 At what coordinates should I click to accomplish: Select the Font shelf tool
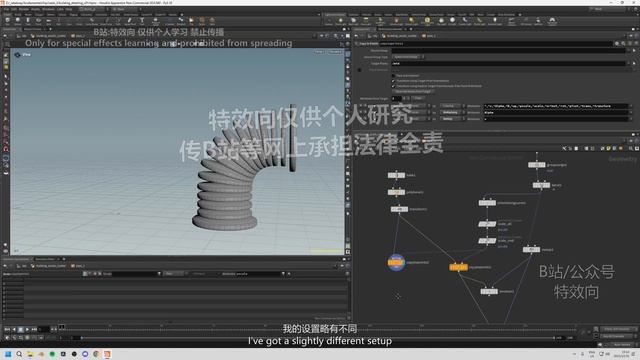(142, 20)
